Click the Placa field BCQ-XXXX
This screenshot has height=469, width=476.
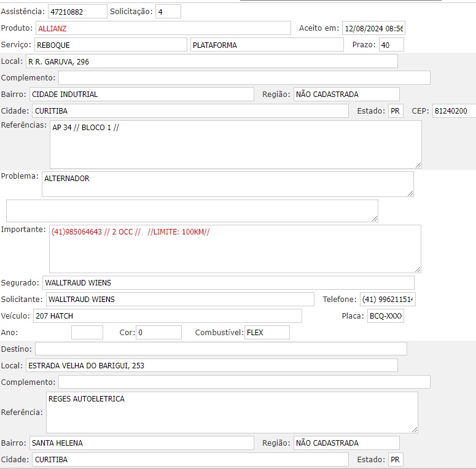click(386, 316)
